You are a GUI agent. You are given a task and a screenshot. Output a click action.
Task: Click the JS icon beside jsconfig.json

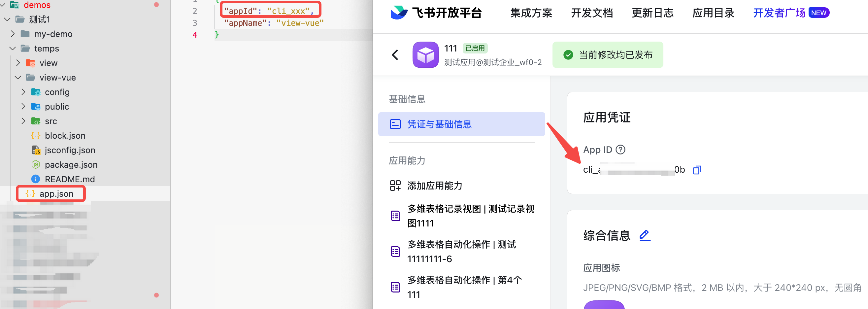pyautogui.click(x=36, y=150)
